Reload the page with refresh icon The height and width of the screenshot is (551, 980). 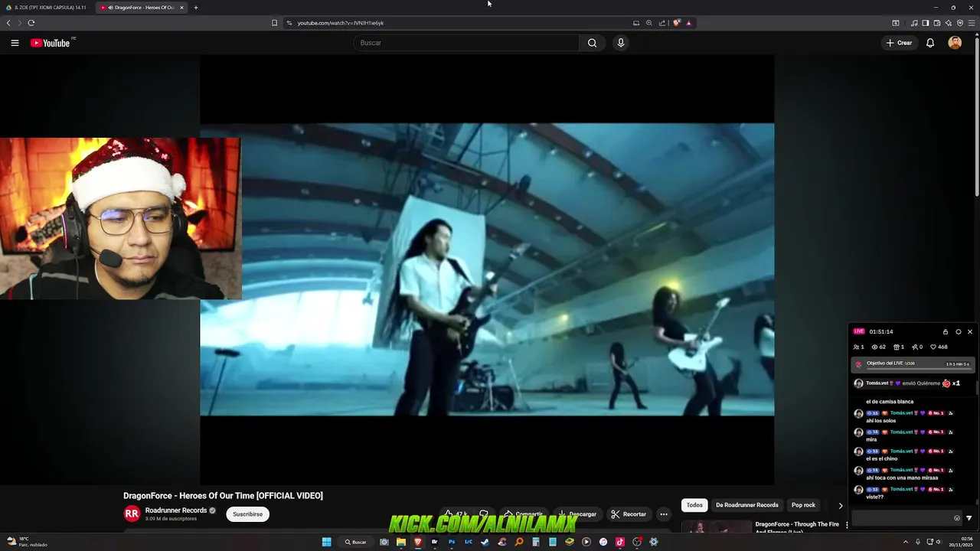point(31,23)
